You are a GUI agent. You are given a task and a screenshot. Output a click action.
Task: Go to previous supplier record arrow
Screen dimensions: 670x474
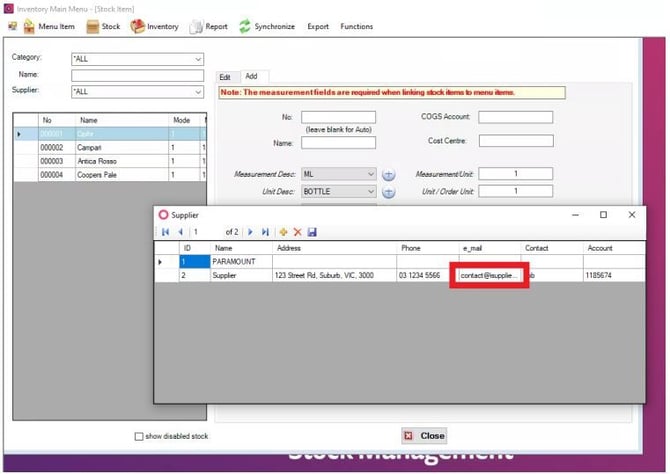click(x=181, y=232)
